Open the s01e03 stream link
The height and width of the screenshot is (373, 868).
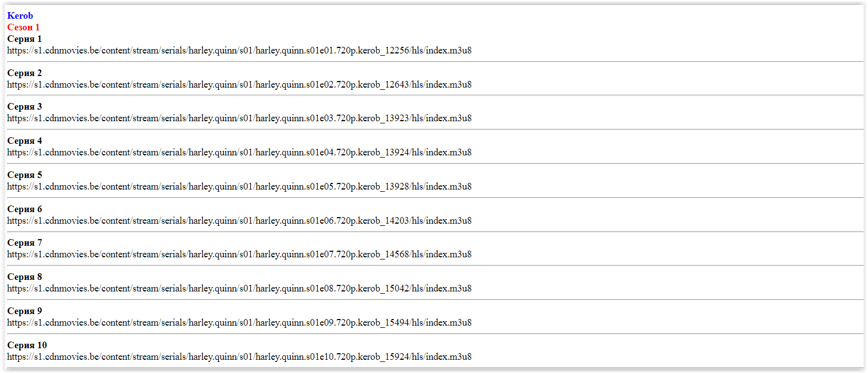point(239,118)
